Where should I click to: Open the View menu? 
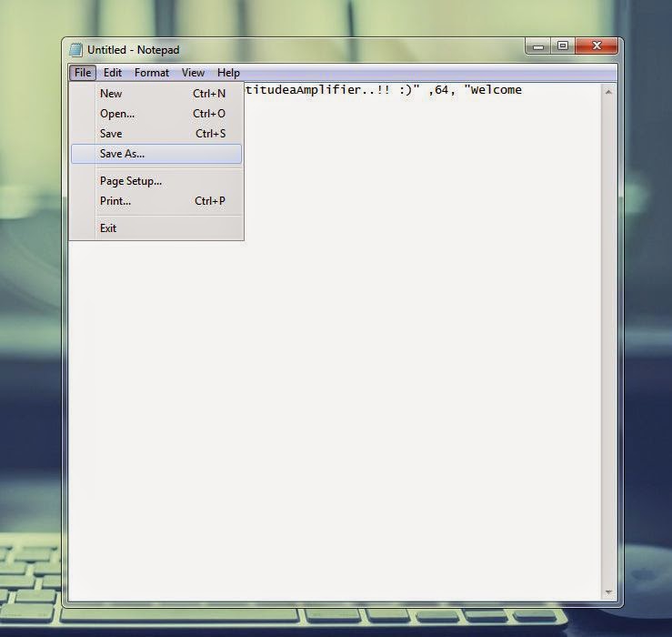[x=193, y=73]
